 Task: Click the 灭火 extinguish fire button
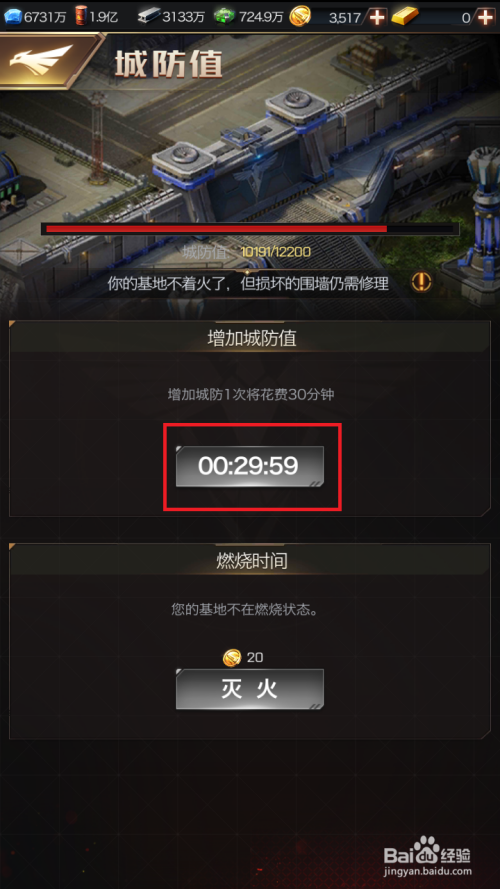click(x=249, y=689)
